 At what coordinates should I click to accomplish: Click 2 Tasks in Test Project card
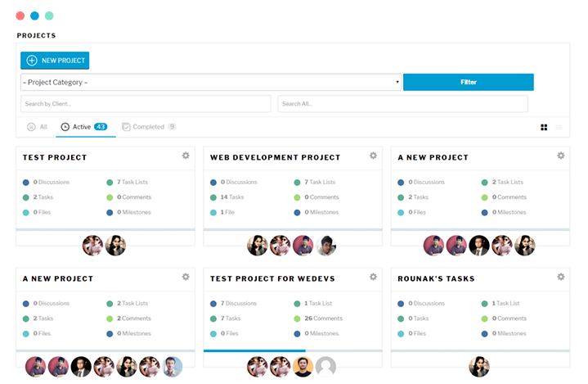click(43, 197)
